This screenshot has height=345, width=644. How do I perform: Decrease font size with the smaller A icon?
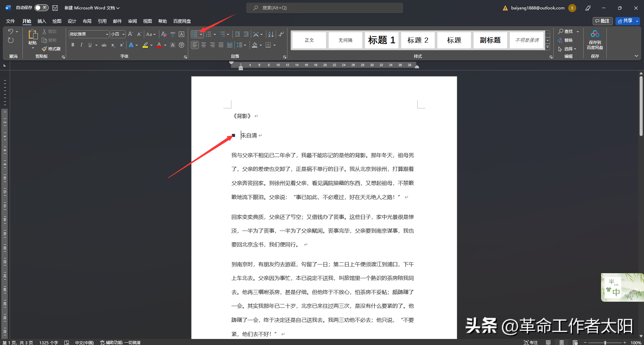[x=139, y=34]
